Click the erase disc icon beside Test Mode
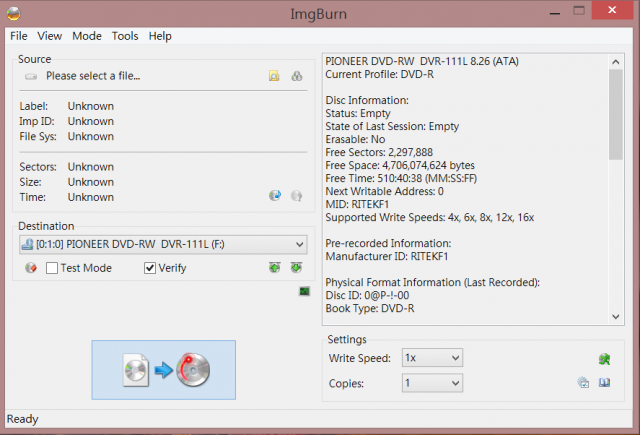Screen dimensions: 640x435 coord(31,268)
